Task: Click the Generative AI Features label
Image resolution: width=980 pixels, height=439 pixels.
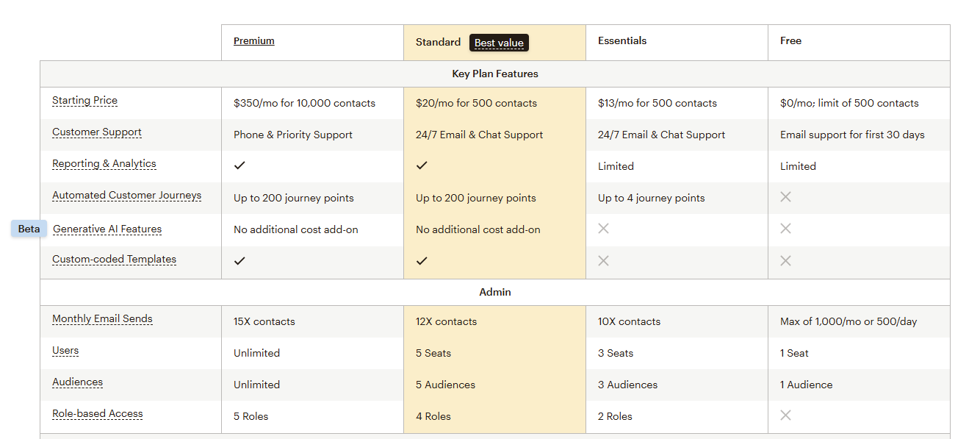Action: tap(107, 229)
